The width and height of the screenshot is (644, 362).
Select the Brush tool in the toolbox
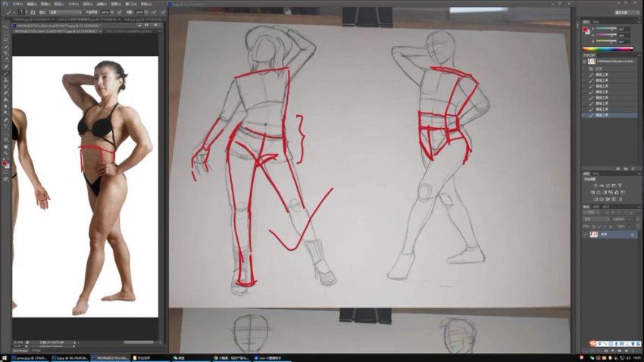[x=6, y=73]
